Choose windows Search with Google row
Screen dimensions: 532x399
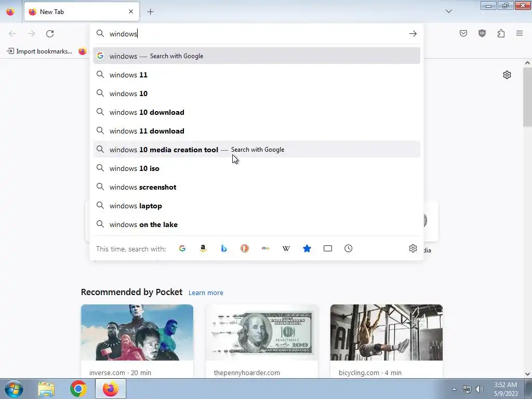[x=257, y=56]
